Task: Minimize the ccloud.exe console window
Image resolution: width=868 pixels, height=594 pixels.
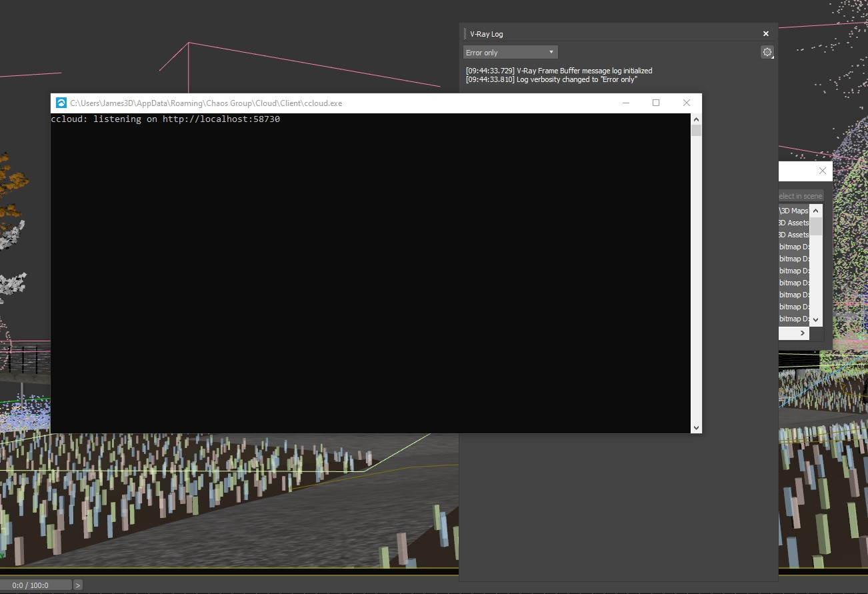Action: click(x=625, y=103)
